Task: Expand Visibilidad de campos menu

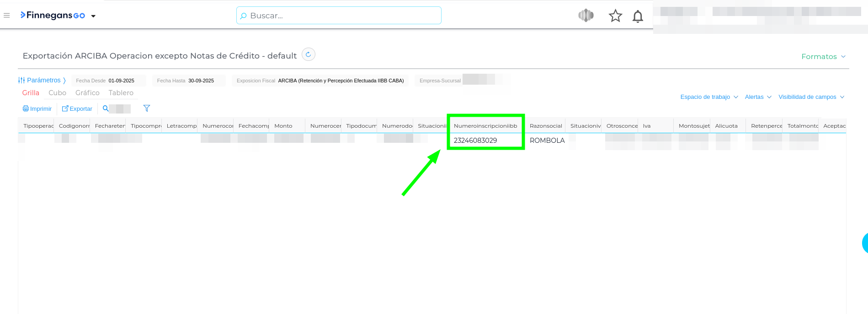Action: (x=811, y=97)
